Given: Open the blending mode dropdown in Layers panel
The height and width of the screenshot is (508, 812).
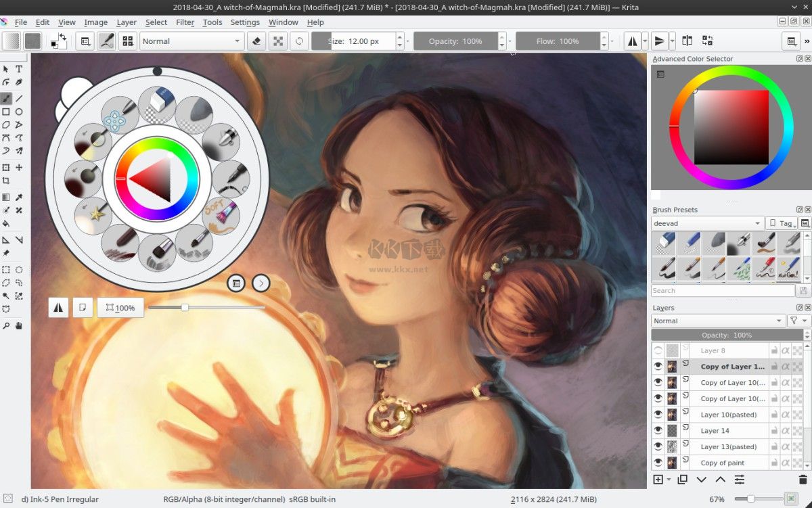Looking at the screenshot, I should click(717, 321).
